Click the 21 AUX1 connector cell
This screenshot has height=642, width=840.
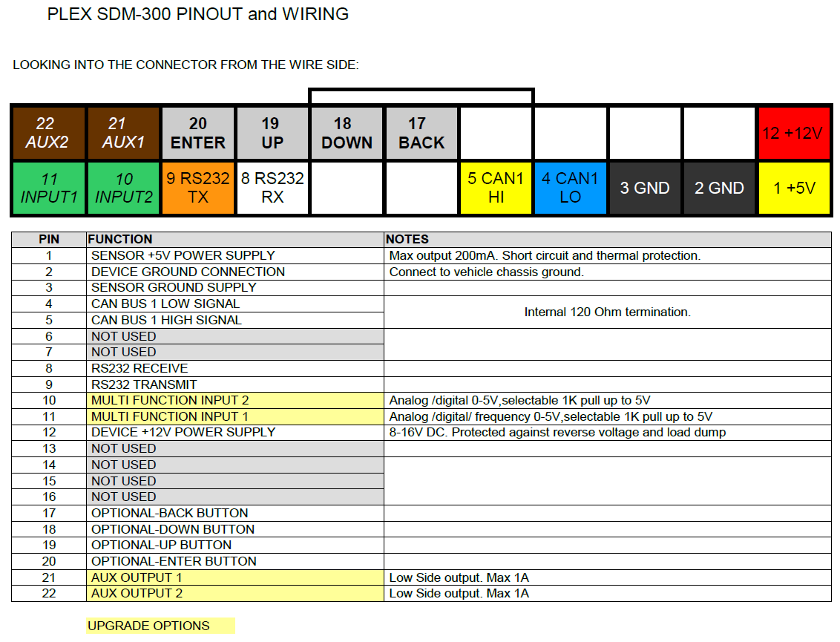pos(123,134)
